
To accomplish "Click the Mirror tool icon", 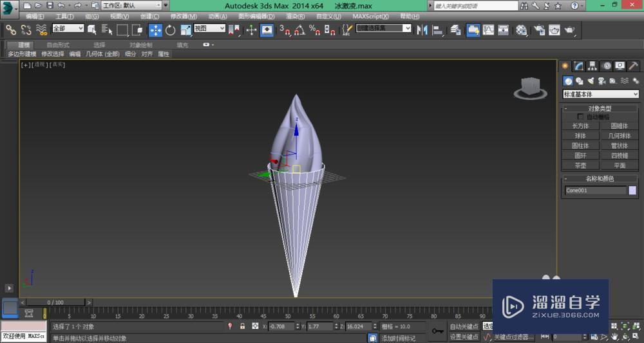I will 422,30.
